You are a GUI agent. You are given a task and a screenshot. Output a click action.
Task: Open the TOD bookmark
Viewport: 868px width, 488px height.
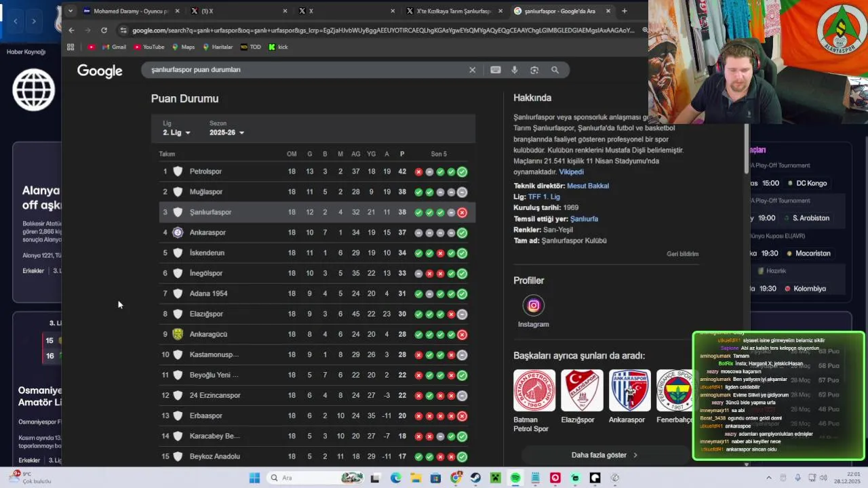point(250,47)
